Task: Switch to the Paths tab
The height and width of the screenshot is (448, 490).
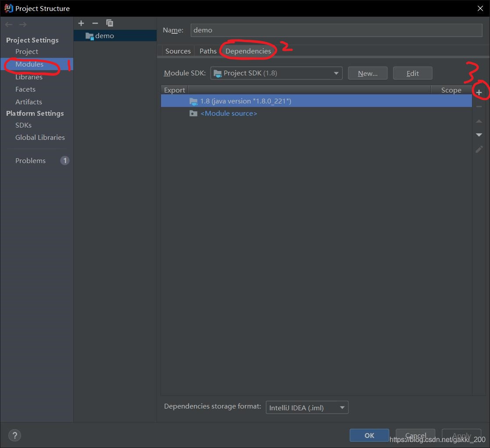Action: click(x=208, y=51)
